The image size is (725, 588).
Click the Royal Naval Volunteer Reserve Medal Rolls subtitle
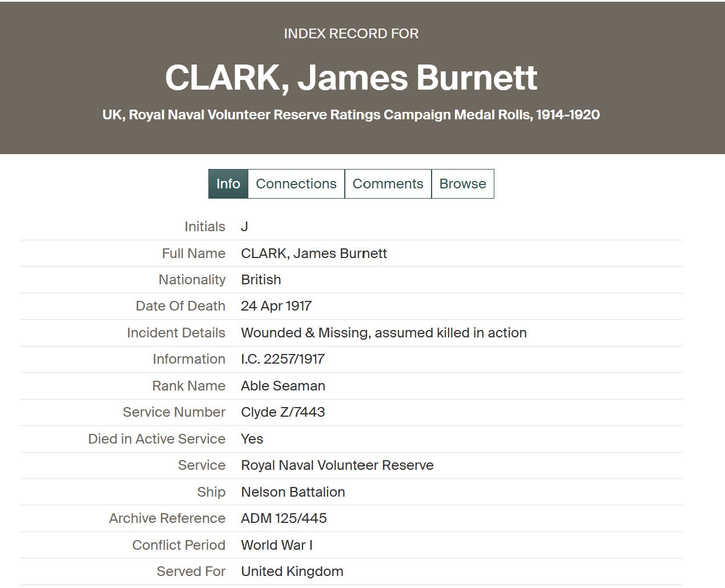351,115
